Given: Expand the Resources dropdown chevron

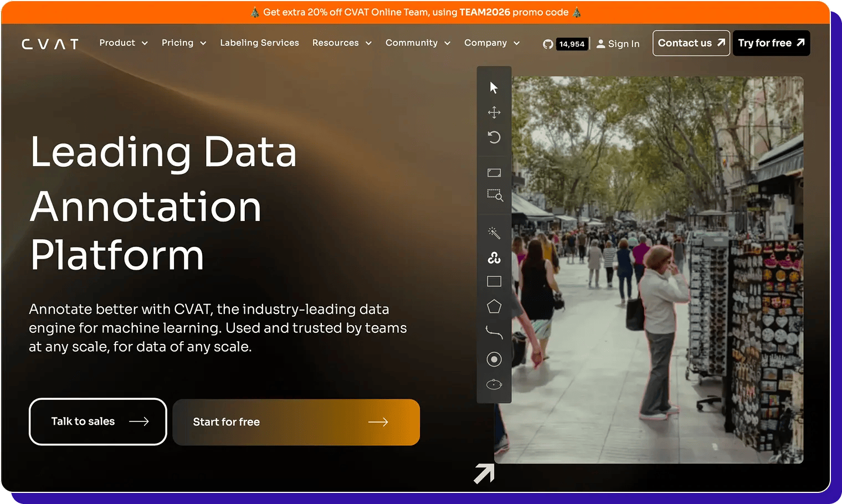Looking at the screenshot, I should click(368, 43).
